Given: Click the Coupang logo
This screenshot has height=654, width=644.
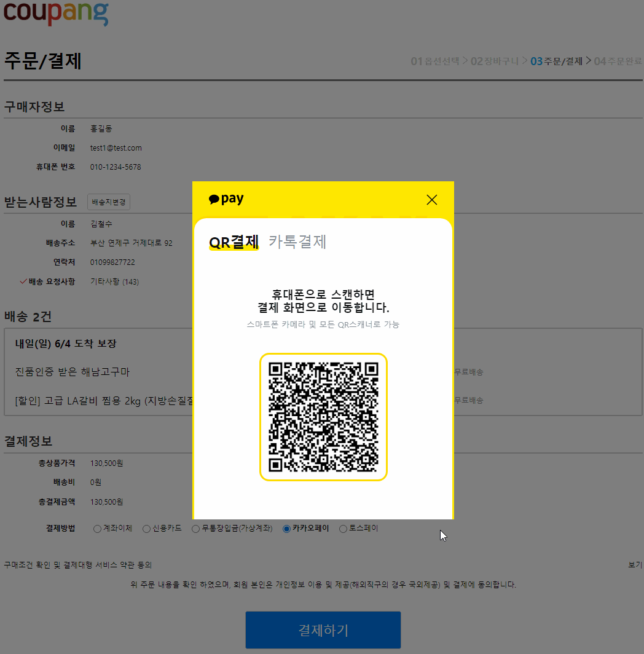Looking at the screenshot, I should point(55,14).
